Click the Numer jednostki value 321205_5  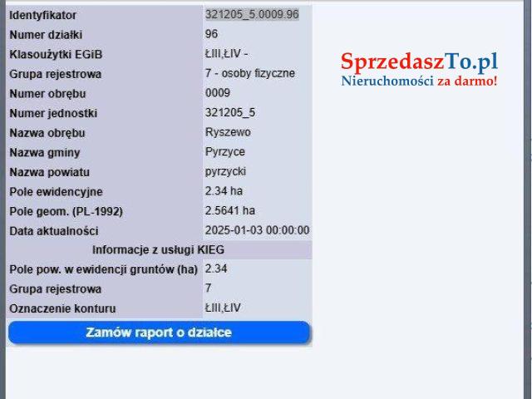[x=229, y=112]
